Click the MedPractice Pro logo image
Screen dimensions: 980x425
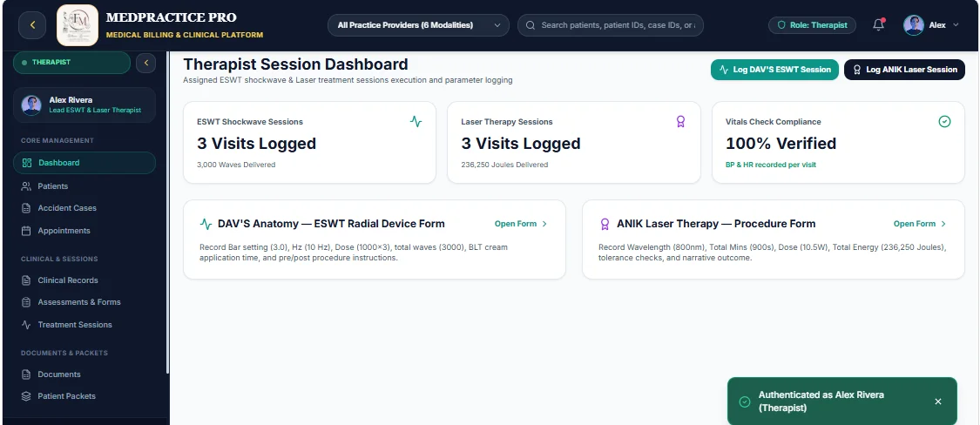click(x=78, y=25)
